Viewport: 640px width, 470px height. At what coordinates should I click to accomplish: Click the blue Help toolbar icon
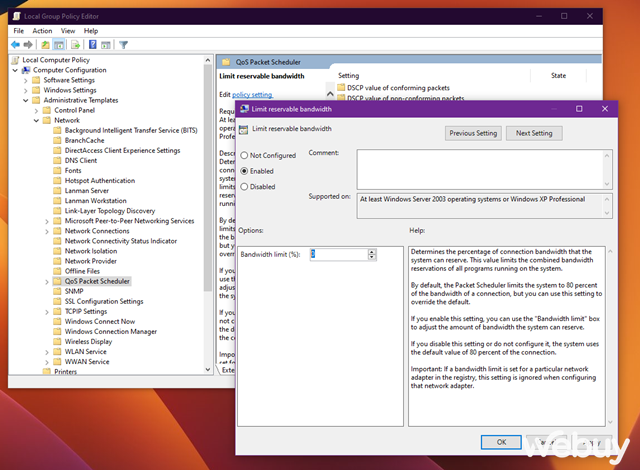[x=91, y=45]
